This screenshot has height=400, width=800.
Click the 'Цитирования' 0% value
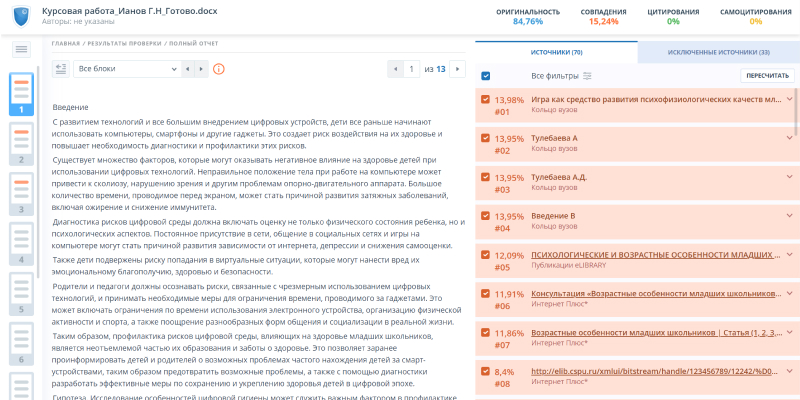[x=673, y=21]
